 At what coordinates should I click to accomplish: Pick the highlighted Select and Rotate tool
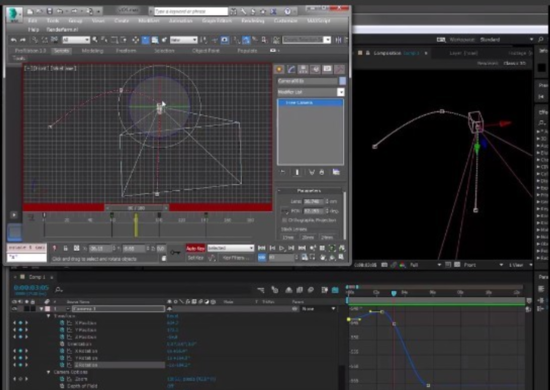(145, 40)
